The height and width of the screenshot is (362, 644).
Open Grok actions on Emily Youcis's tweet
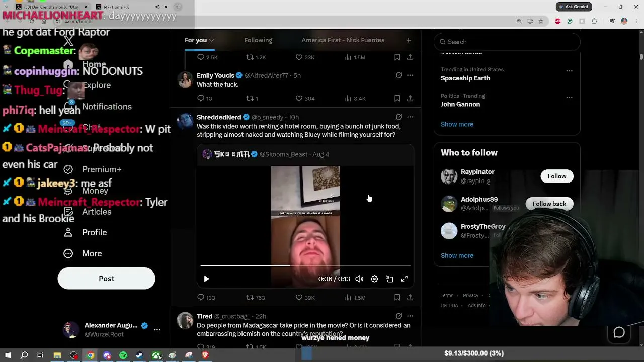(x=399, y=75)
